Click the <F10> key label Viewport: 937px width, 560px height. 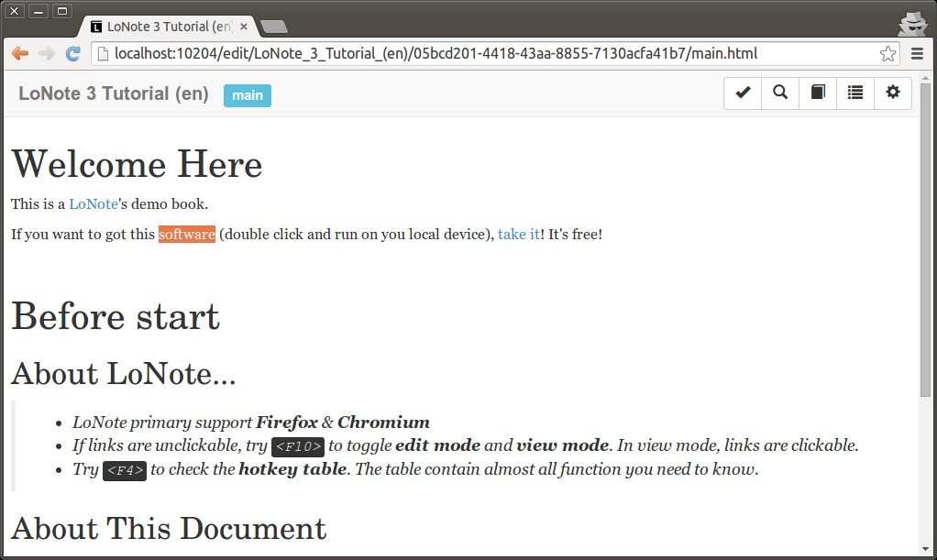pyautogui.click(x=298, y=446)
